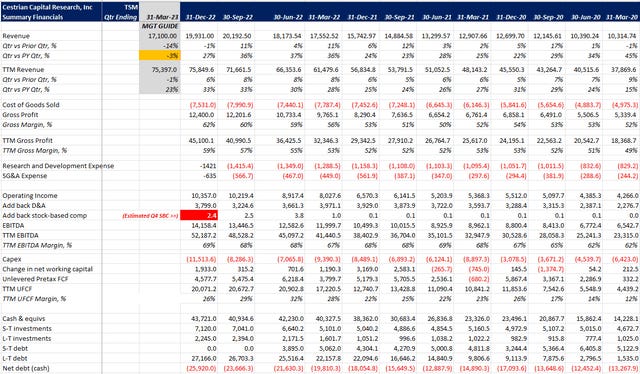Select the '30-Sep-21' column header
Viewport: 640px width, 374px height.
coord(400,17)
